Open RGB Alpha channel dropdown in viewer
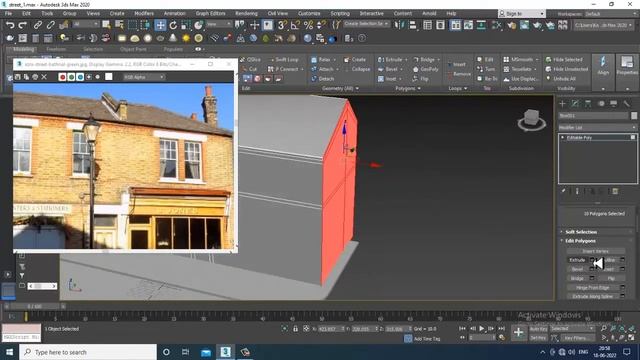Screen dimensions: 640x360 pyautogui.click(x=144, y=77)
